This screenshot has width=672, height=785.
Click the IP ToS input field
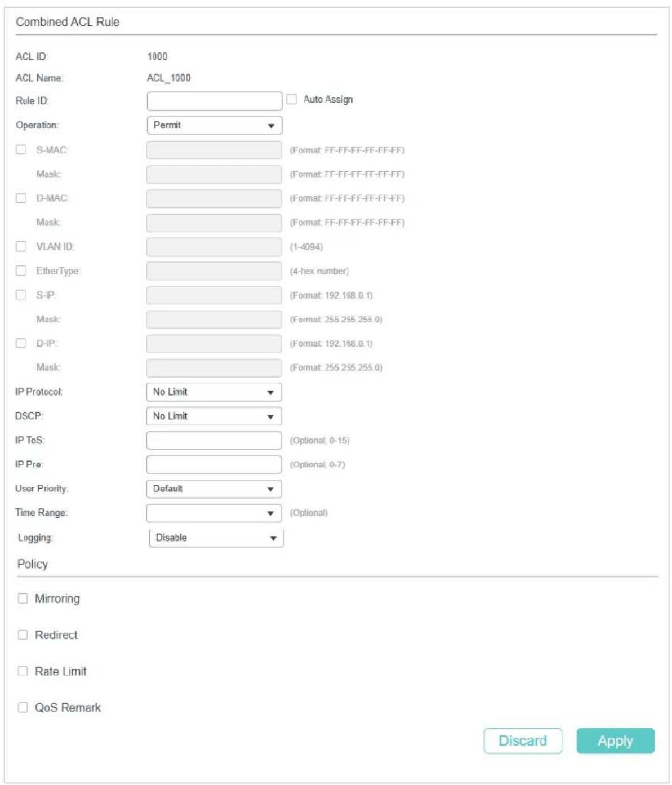(x=214, y=440)
